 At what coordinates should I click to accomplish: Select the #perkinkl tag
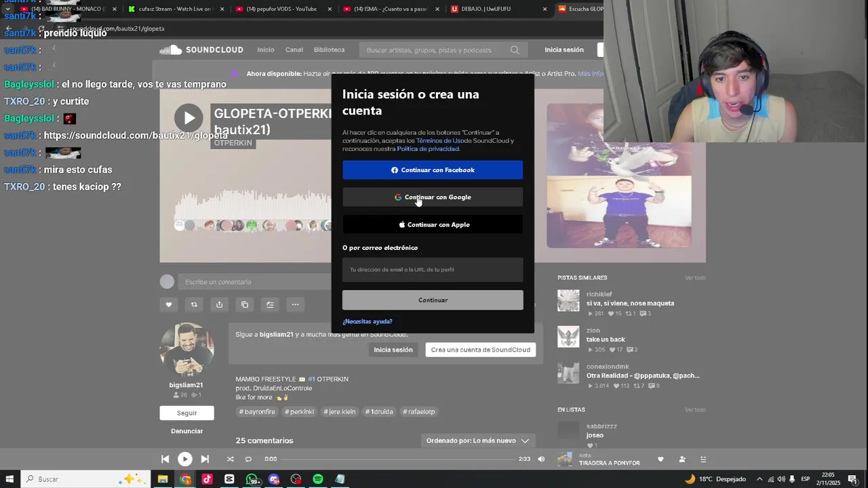[x=299, y=411]
